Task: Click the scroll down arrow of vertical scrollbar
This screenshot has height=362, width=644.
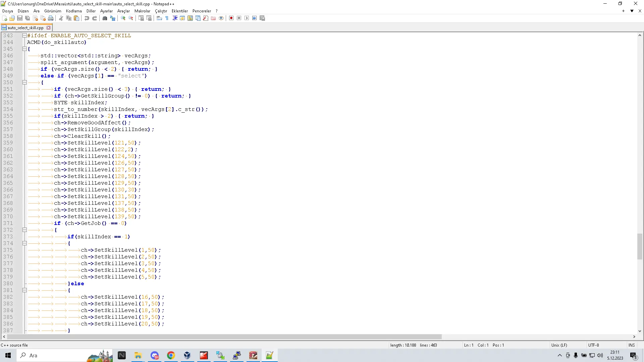Action: (x=640, y=331)
